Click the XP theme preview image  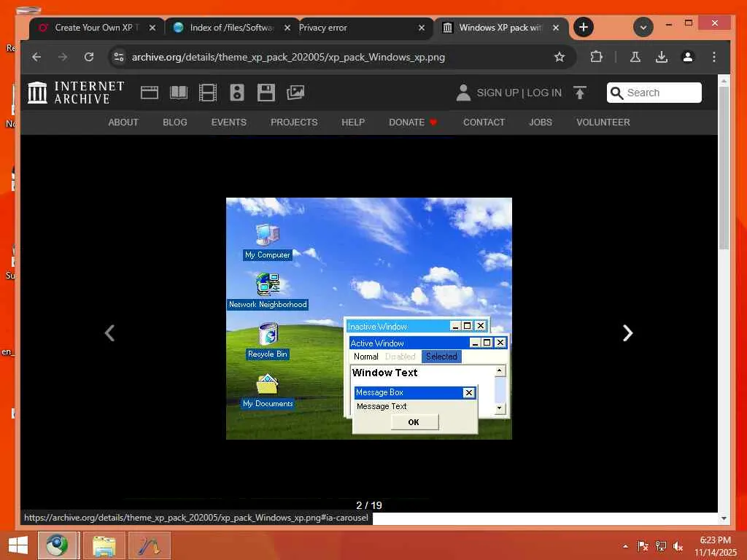pos(368,318)
